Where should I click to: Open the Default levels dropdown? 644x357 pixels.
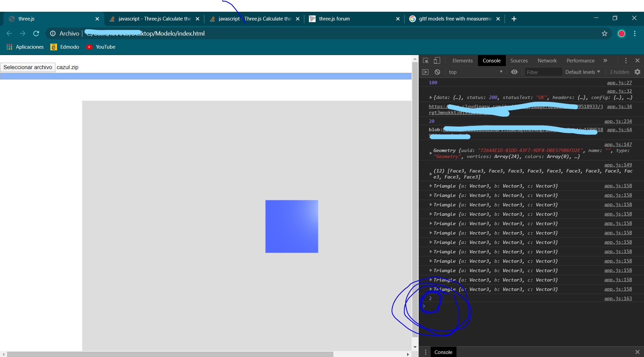[x=582, y=72]
